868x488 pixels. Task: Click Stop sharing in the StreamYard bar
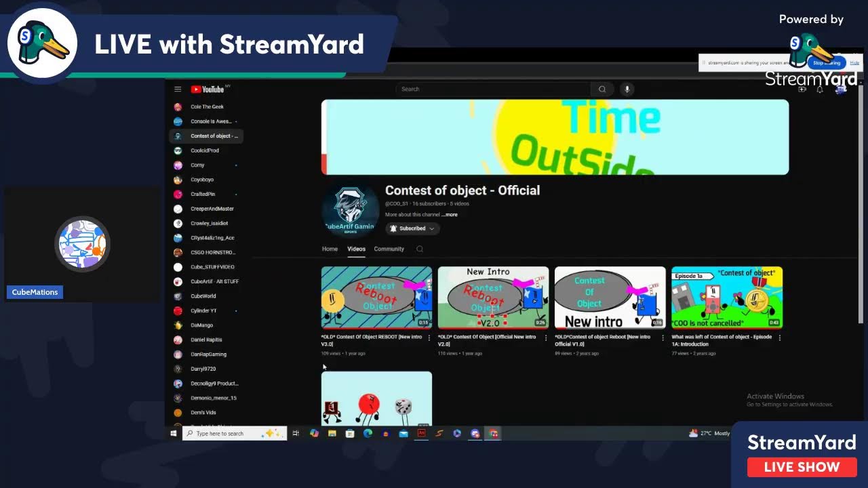[827, 63]
